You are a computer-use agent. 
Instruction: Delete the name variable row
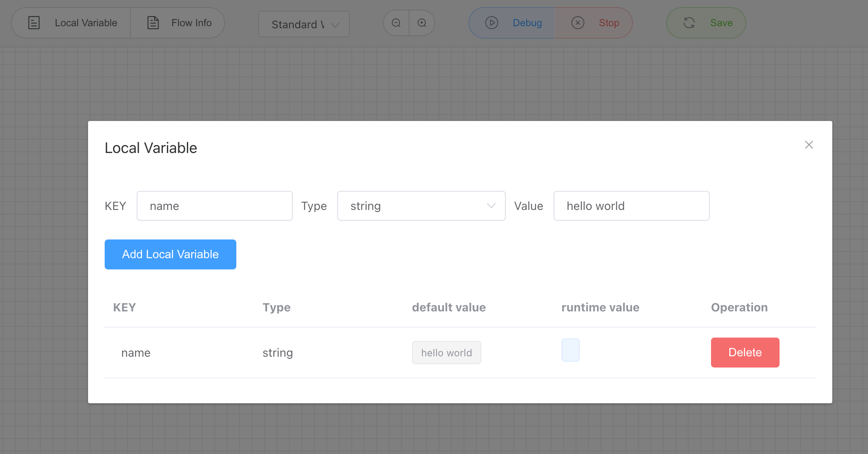pos(745,353)
